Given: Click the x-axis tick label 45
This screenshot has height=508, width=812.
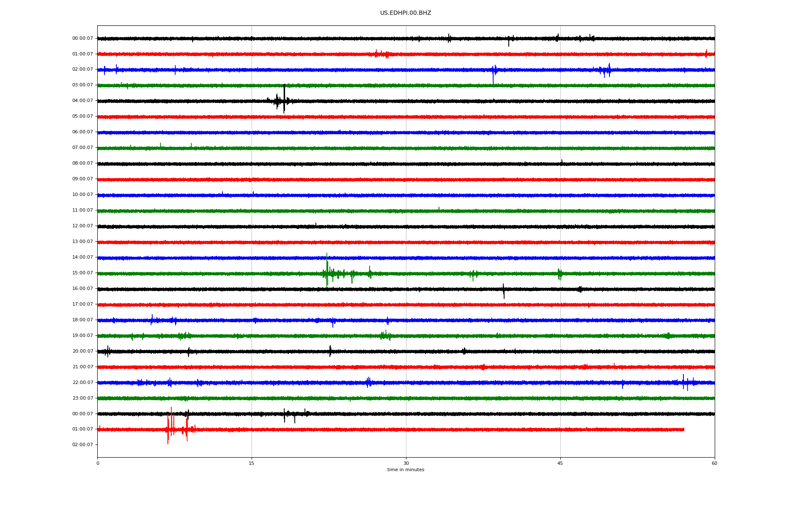Looking at the screenshot, I should point(560,464).
